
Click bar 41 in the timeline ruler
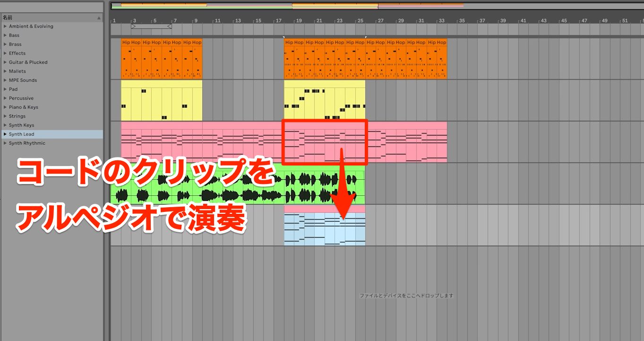tap(523, 21)
